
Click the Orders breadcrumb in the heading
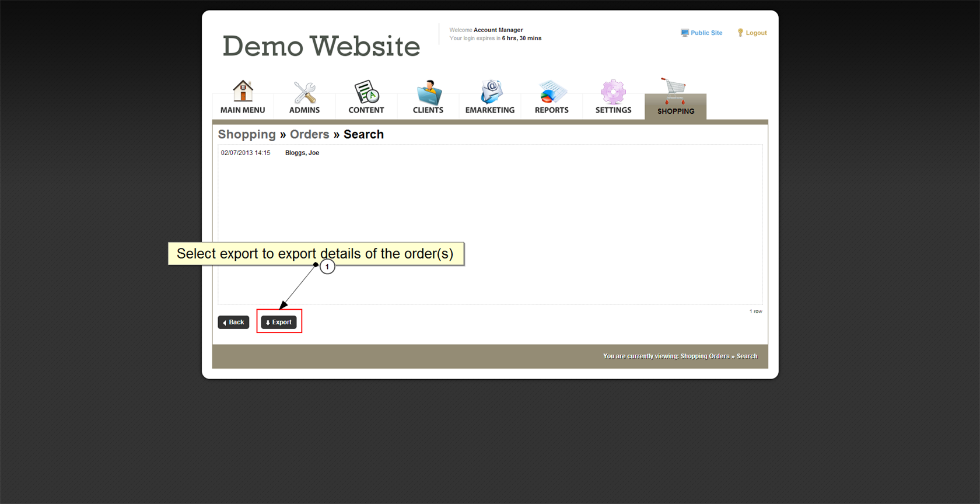click(x=309, y=135)
